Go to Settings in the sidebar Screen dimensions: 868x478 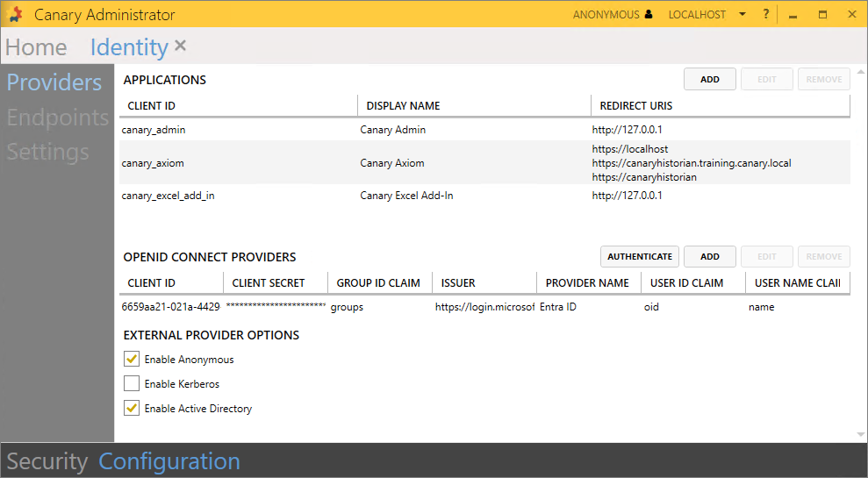coord(48,152)
